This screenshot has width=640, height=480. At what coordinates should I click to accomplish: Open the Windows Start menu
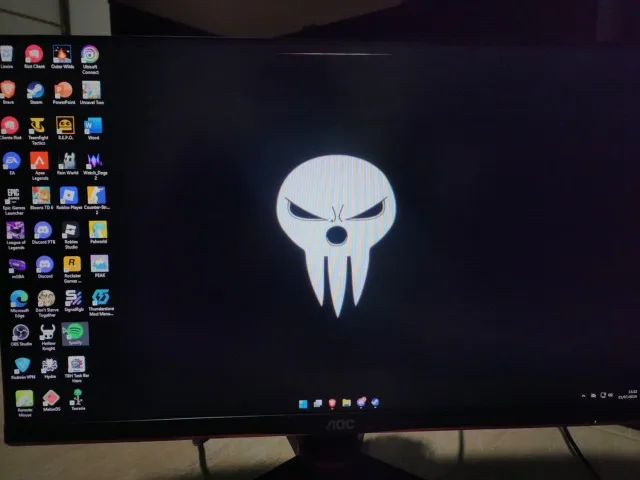tap(303, 404)
